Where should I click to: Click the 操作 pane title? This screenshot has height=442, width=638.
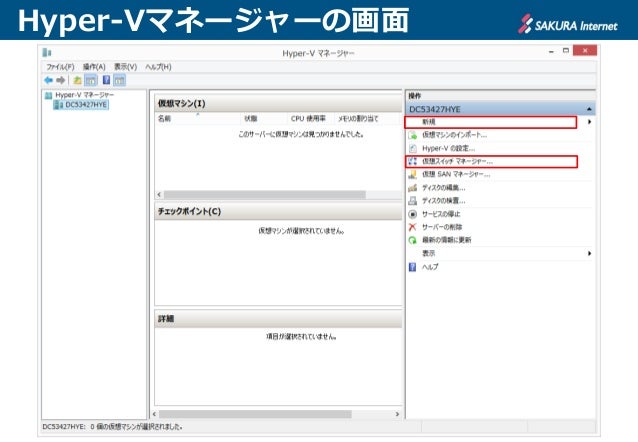[x=415, y=96]
